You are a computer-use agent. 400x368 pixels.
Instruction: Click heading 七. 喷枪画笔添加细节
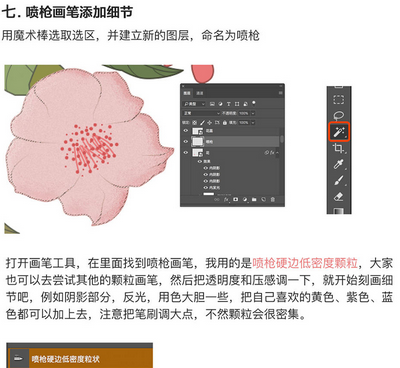[x=67, y=13]
